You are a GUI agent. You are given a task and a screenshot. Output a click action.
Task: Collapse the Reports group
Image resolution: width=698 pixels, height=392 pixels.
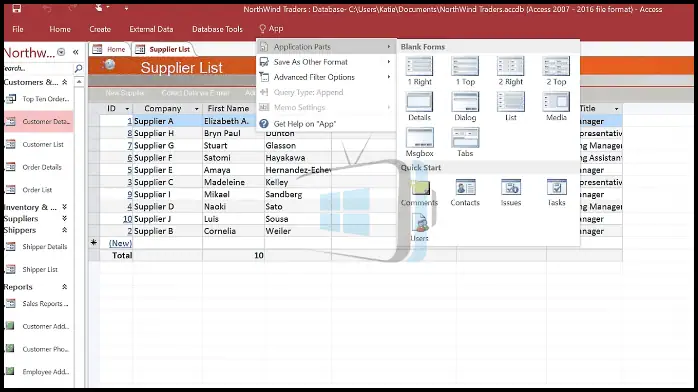[x=65, y=287]
